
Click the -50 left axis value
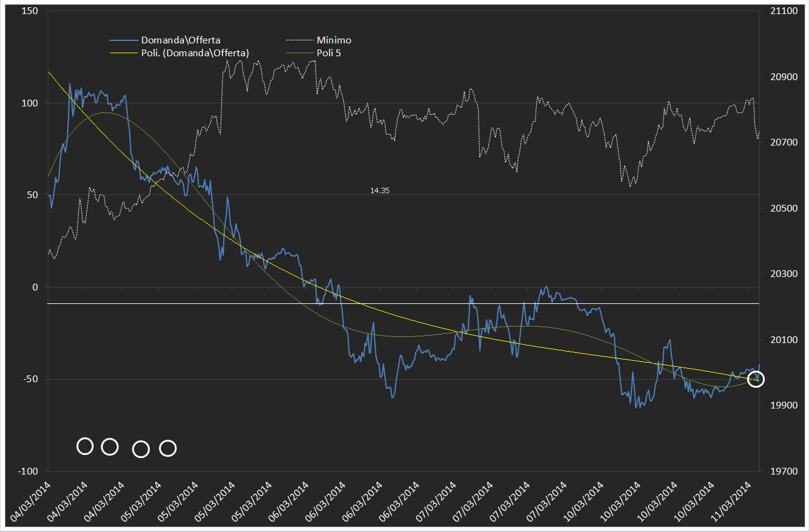pyautogui.click(x=31, y=379)
